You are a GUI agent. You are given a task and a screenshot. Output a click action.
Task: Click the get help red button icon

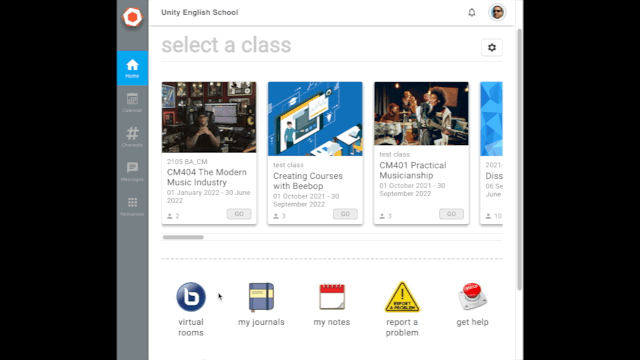472,297
